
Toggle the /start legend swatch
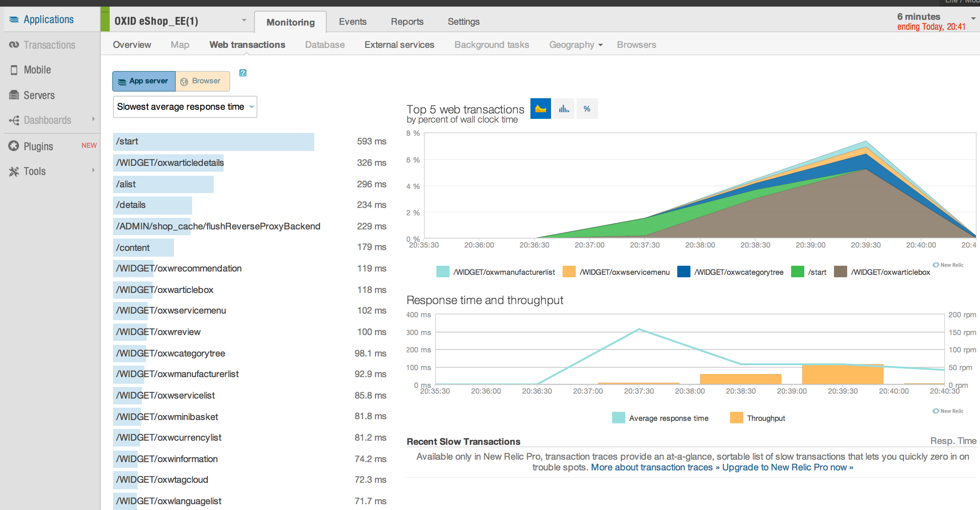(x=798, y=272)
